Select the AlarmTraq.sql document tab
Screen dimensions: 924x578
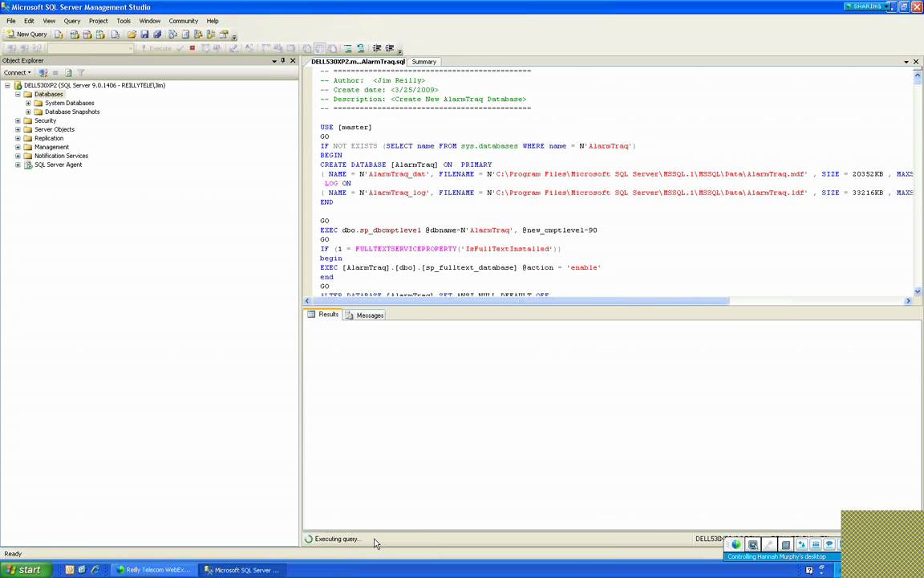coord(358,62)
